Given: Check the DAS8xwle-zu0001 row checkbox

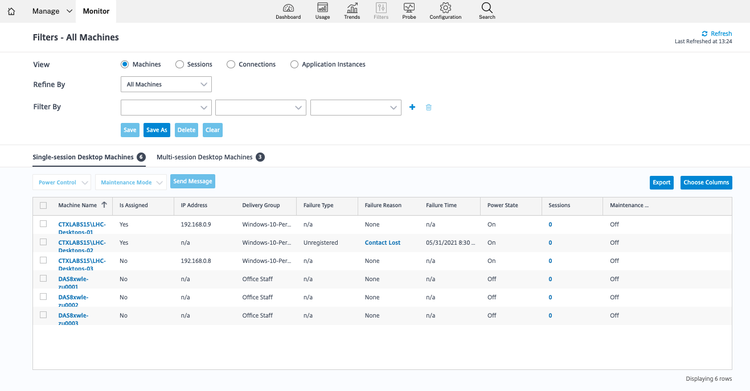Looking at the screenshot, I should click(x=43, y=278).
